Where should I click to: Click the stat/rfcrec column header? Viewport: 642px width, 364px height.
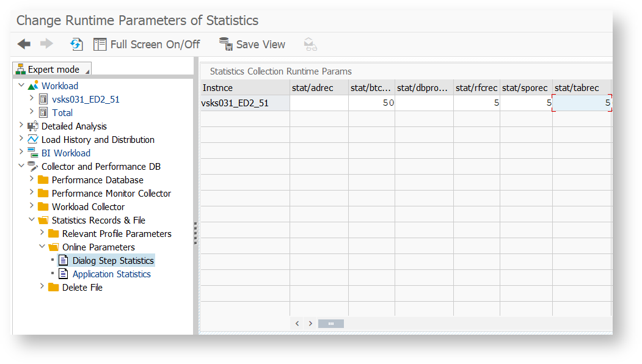[x=476, y=87]
